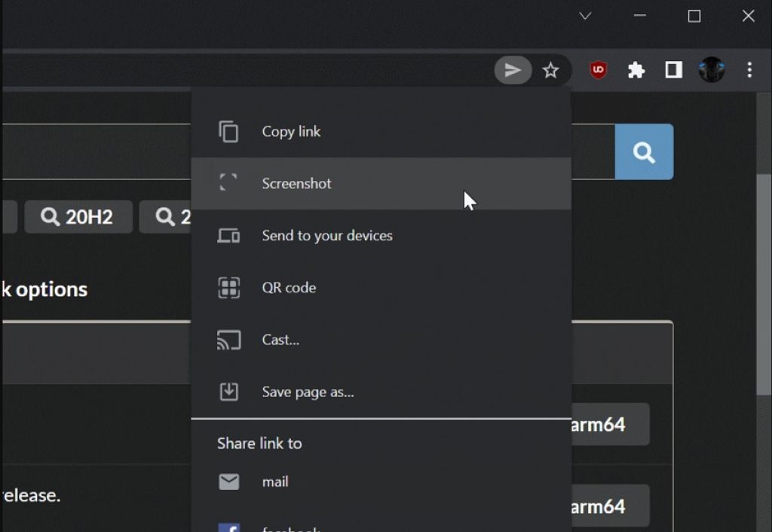
Task: Bookmark this page with the star icon
Action: pos(551,71)
